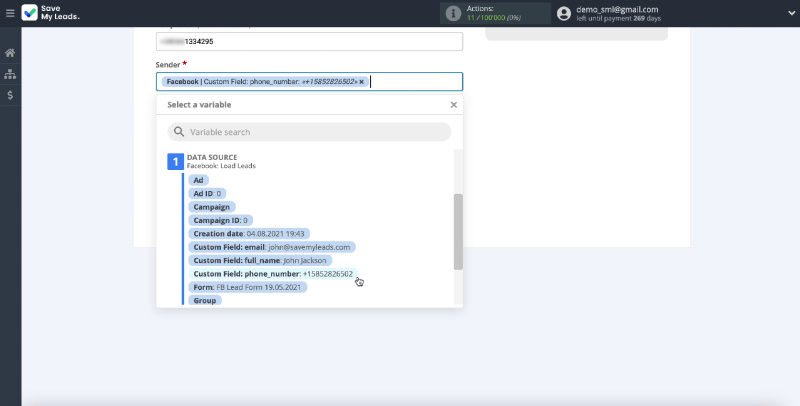This screenshot has height=406, width=800.
Task: Click the Actions counter 11 / 100'000
Action: (x=493, y=17)
